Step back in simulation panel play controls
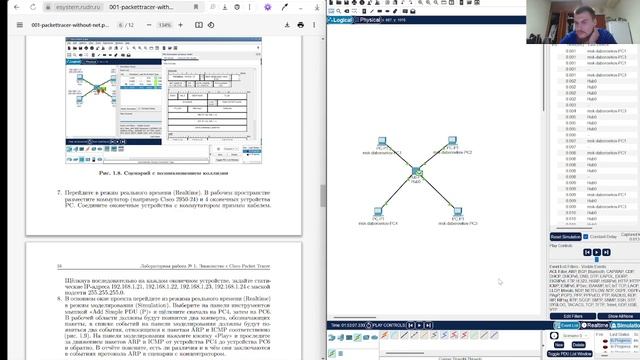The height and width of the screenshot is (360, 640). click(x=587, y=252)
